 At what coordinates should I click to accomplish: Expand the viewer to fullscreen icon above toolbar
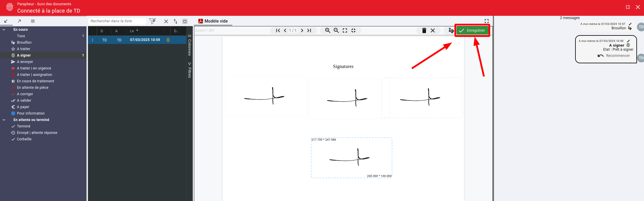pos(487,21)
